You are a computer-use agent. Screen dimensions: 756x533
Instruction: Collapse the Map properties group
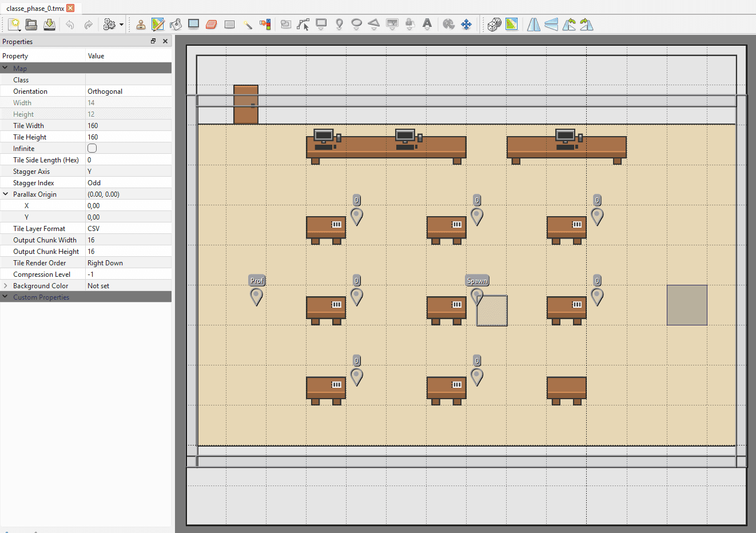tap(5, 68)
